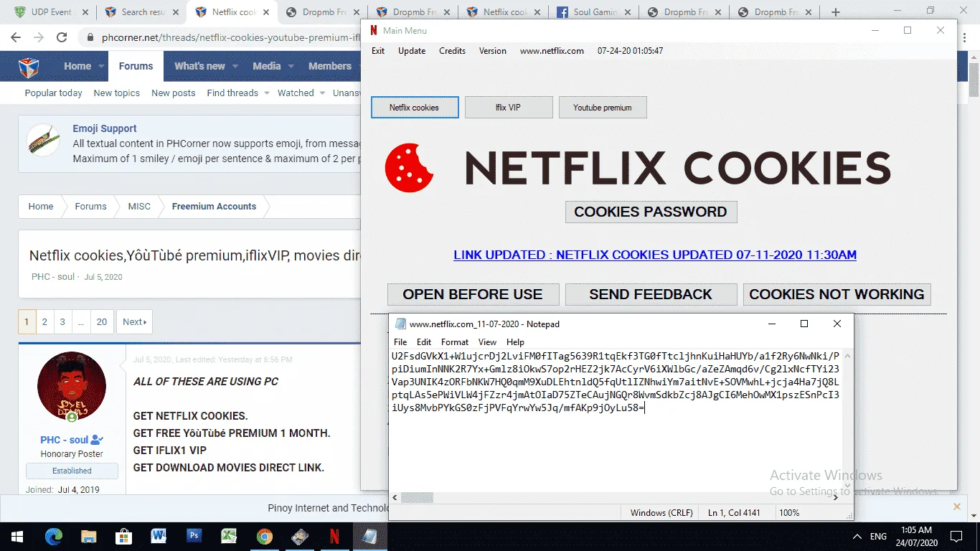Show hidden tray icons chevron
Screen dimensions: 980x551
[857, 536]
